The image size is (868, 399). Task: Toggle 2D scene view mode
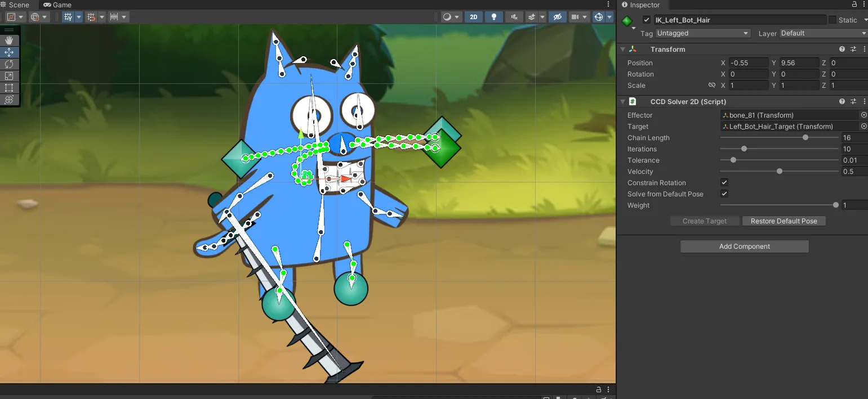(473, 17)
